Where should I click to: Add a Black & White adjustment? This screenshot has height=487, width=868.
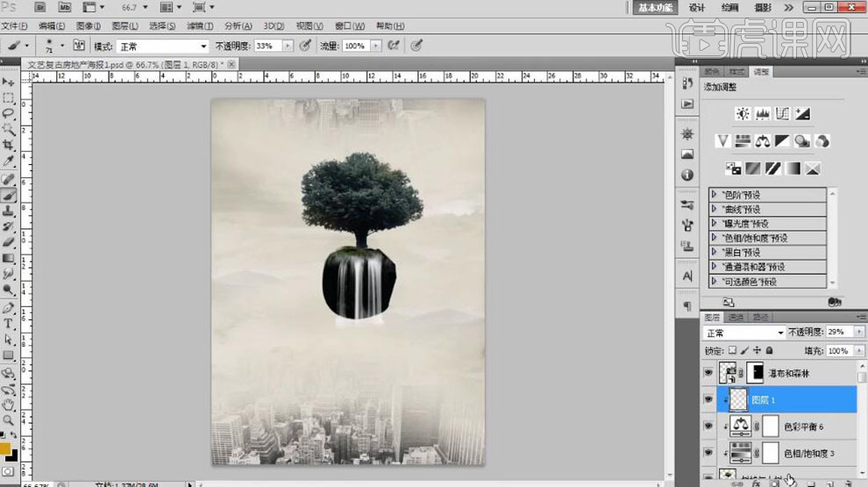point(782,141)
